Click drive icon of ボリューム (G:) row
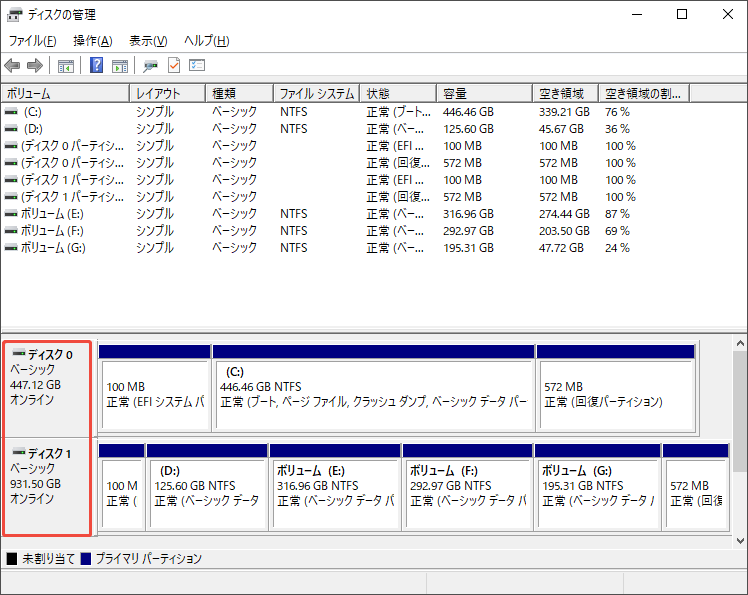748x595 pixels. [x=11, y=248]
